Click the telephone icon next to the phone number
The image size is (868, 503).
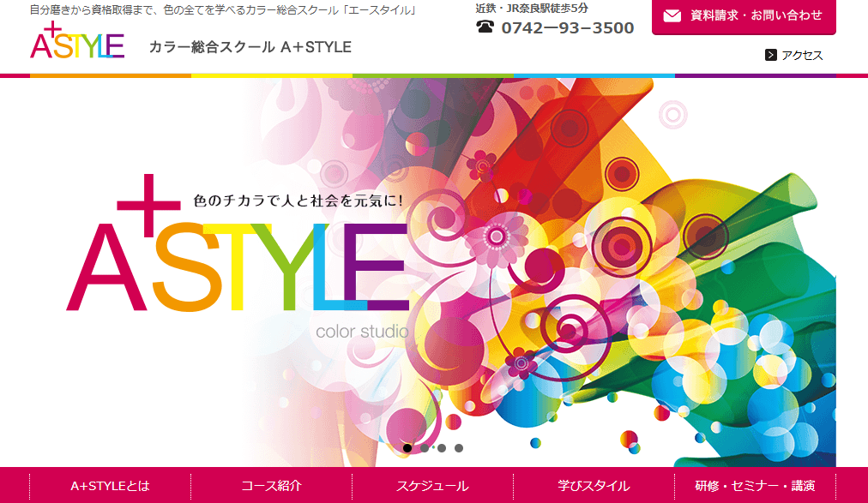[485, 27]
